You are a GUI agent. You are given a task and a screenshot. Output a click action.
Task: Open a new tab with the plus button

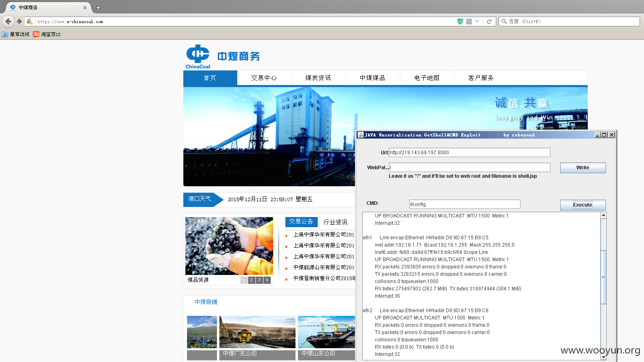pyautogui.click(x=98, y=7)
